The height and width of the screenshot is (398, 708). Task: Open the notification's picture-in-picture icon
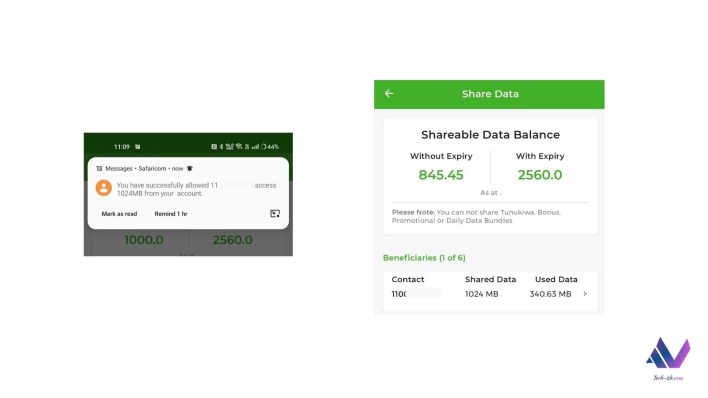pos(275,213)
